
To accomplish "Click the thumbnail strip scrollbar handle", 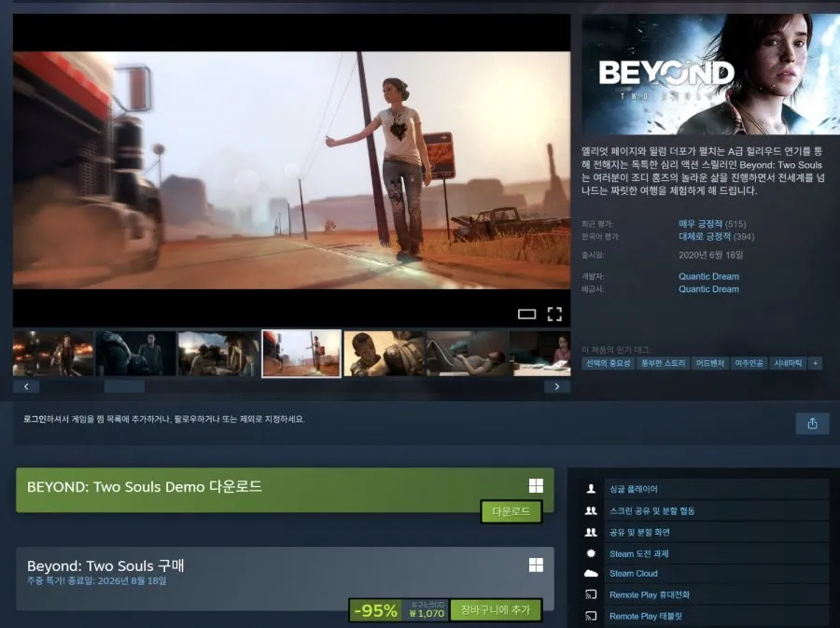I will (x=124, y=386).
